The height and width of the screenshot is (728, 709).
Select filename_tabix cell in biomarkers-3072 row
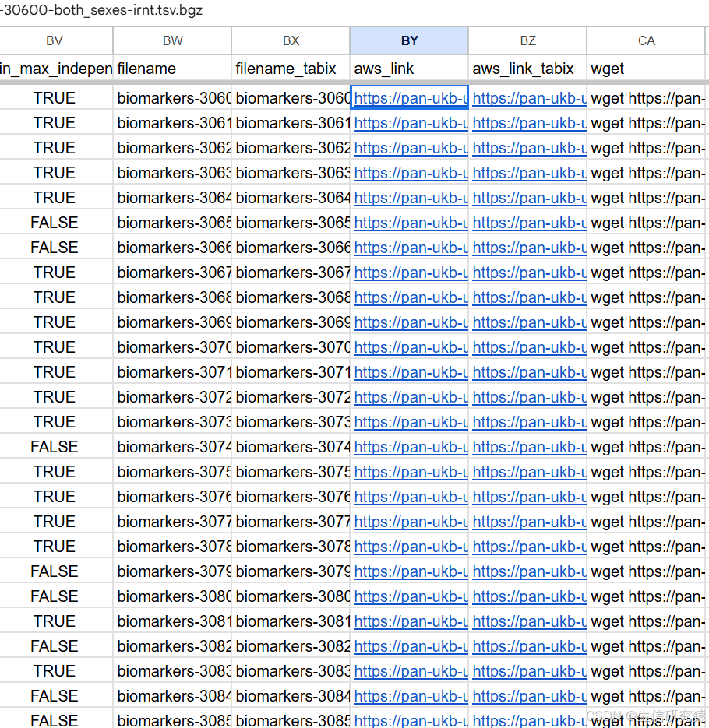(291, 397)
